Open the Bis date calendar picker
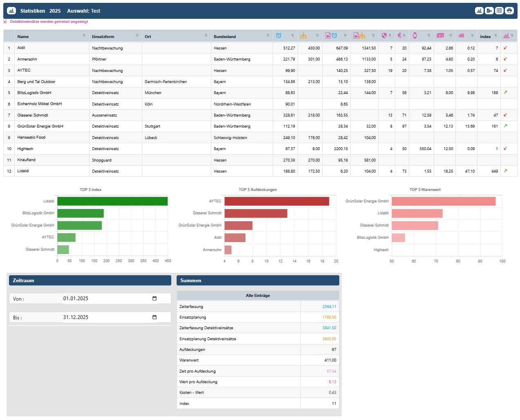520x420 pixels. pos(155,317)
